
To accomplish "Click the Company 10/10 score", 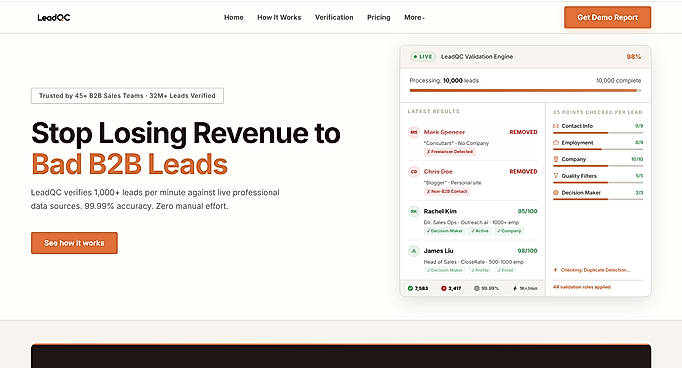I will pyautogui.click(x=637, y=159).
